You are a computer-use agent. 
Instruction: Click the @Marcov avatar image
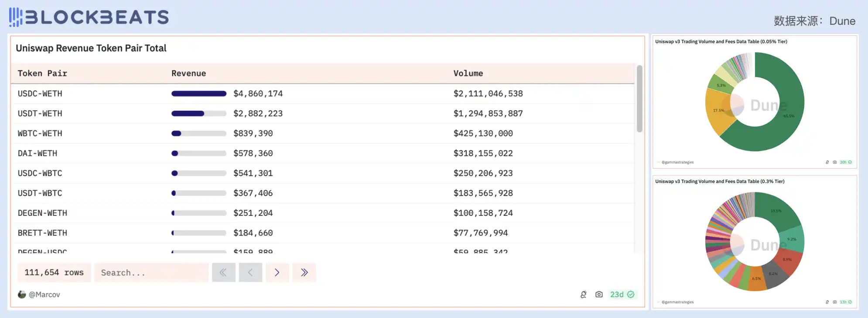click(22, 294)
